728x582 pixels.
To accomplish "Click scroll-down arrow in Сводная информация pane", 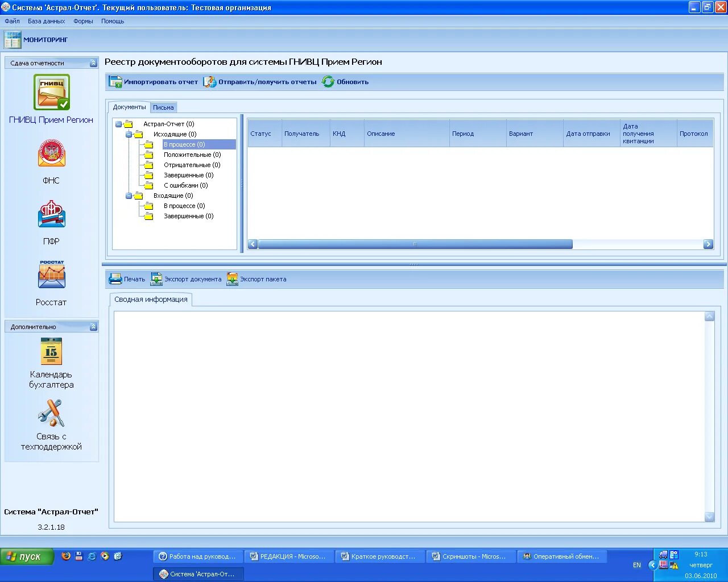I will coord(709,517).
